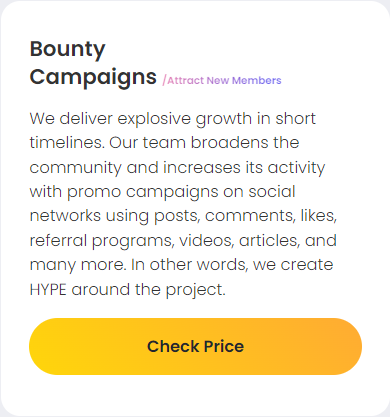The width and height of the screenshot is (390, 417).
Task: Click the line 'referral programs, videos, articles, and'
Action: tap(183, 241)
